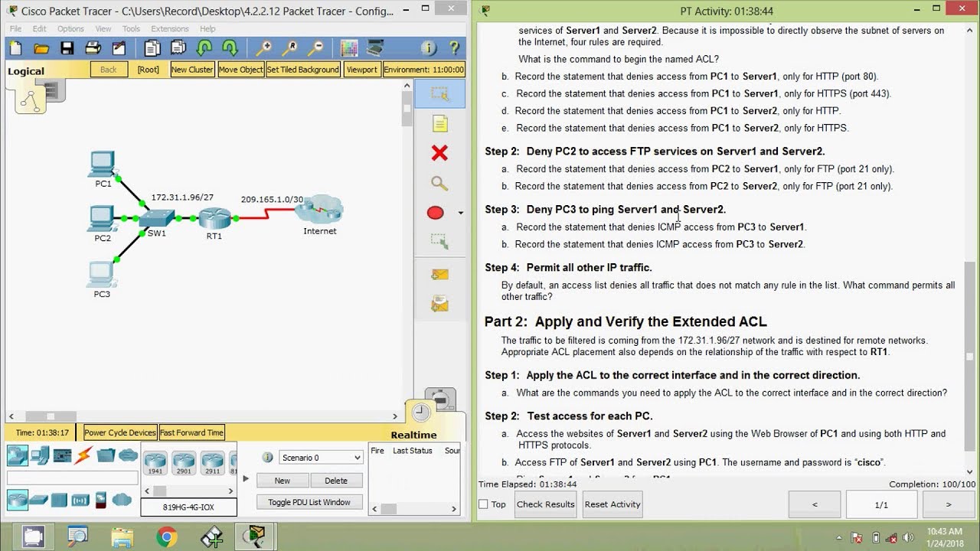Click the RT1 router on the workspace
This screenshot has width=980, height=551.
click(x=214, y=219)
